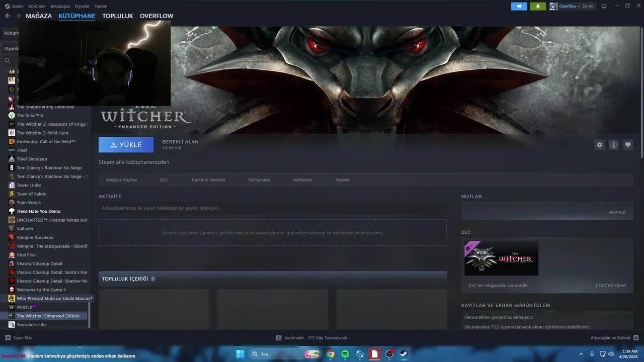The height and width of the screenshot is (362, 644).
Task: Click the activity status input field
Action: tap(273, 208)
